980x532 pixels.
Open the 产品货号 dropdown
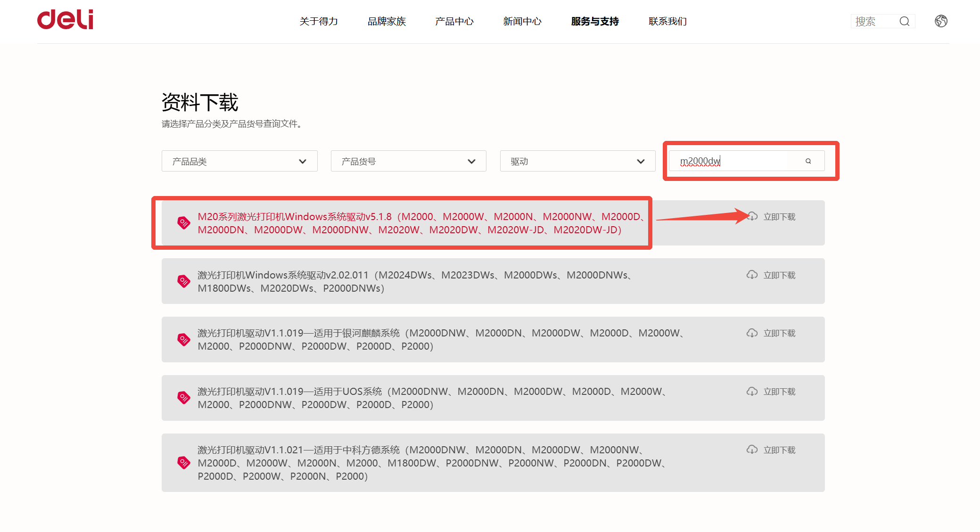pos(408,161)
